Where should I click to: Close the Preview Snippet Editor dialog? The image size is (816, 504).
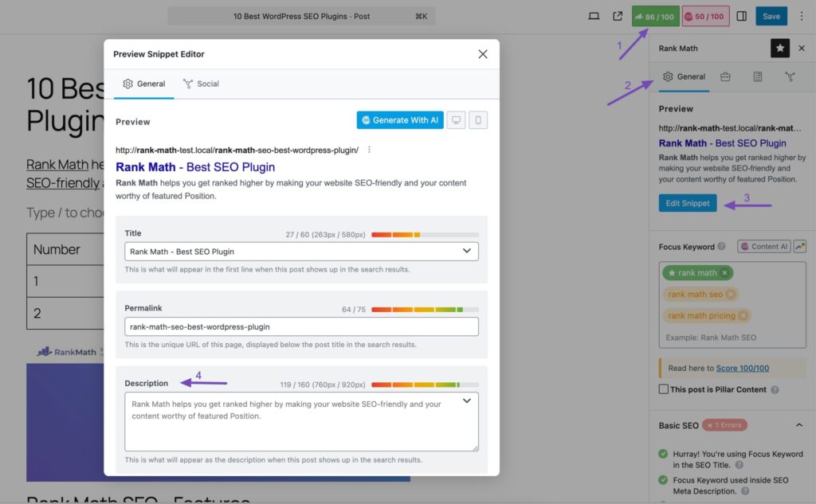[x=482, y=54]
